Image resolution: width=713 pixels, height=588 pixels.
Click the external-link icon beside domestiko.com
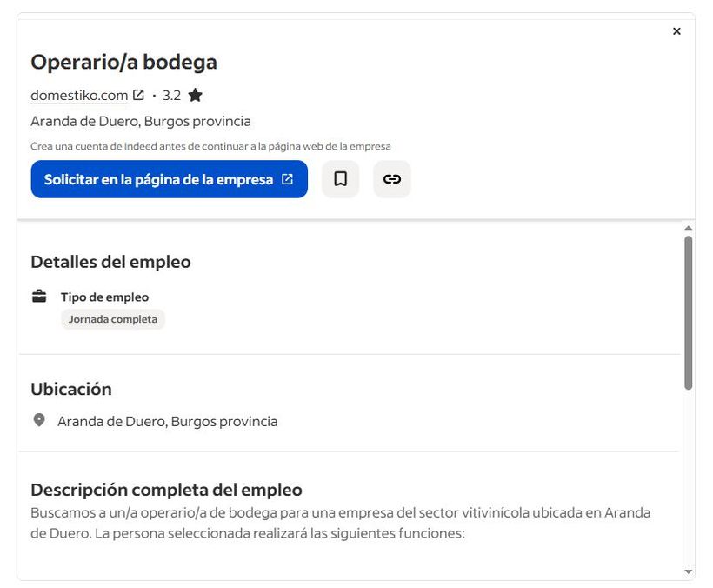tap(138, 95)
